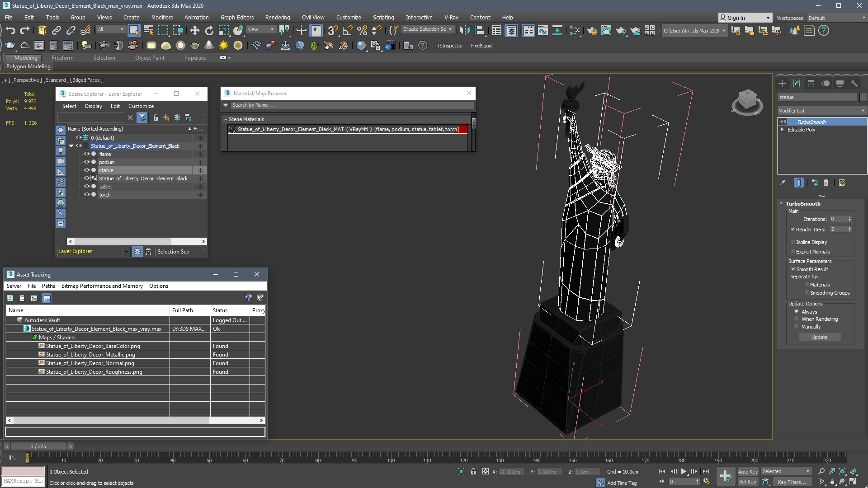This screenshot has width=868, height=488.
Task: Expand the Editable Poly stack entry
Action: click(x=783, y=130)
